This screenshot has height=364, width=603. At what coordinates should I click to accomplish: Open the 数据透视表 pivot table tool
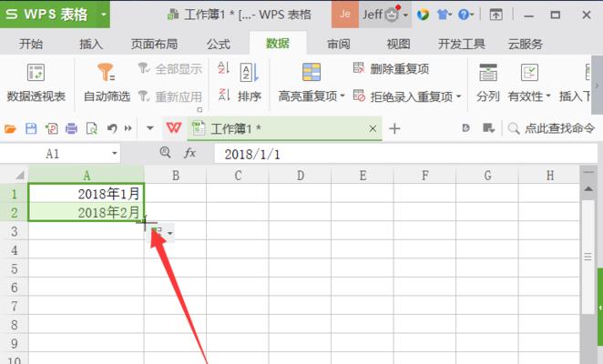(x=36, y=83)
